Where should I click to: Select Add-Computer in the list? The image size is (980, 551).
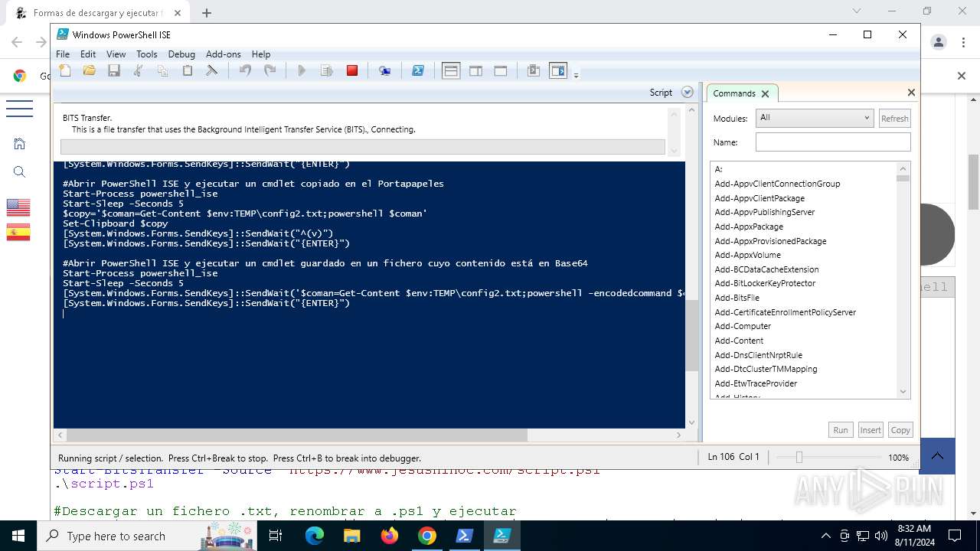click(x=743, y=326)
